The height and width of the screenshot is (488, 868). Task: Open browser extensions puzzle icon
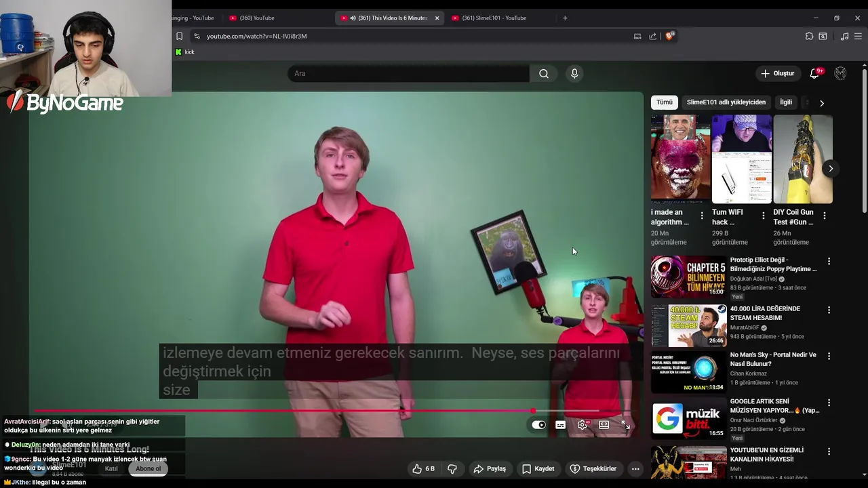coord(809,36)
